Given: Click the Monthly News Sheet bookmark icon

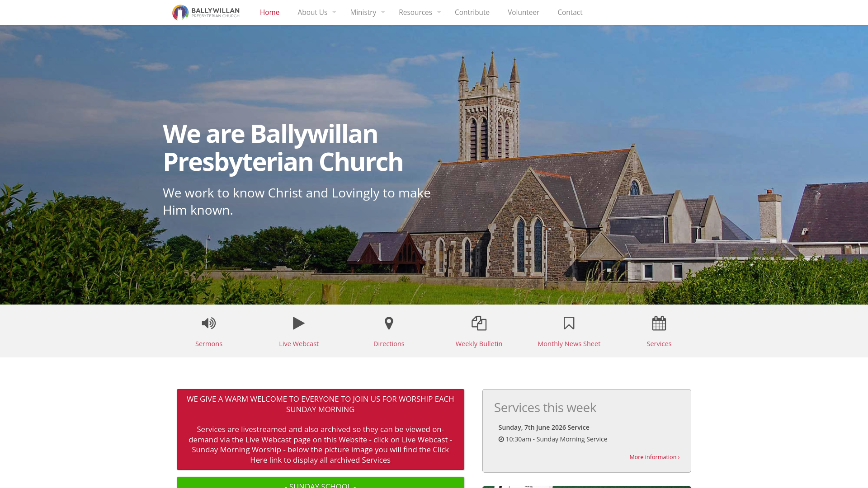Looking at the screenshot, I should (569, 323).
